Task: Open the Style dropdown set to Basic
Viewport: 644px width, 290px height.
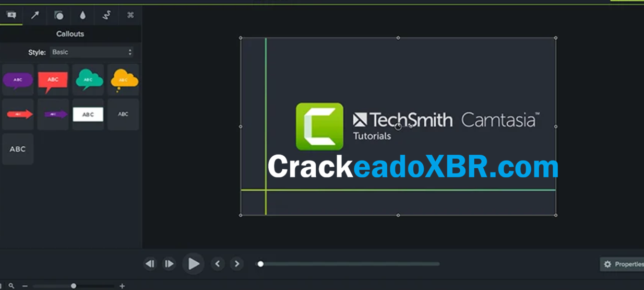Action: [92, 52]
